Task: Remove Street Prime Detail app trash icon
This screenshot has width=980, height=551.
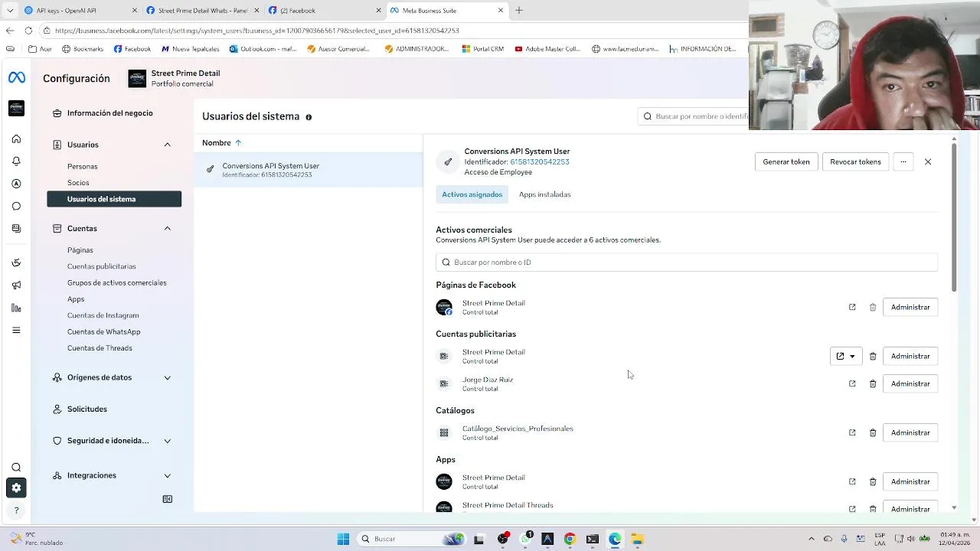Action: coord(873,481)
